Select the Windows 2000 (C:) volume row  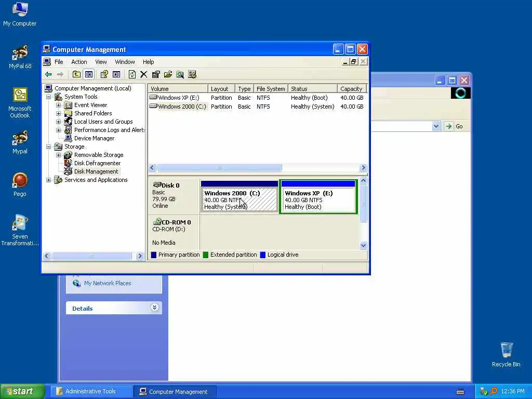[258, 107]
